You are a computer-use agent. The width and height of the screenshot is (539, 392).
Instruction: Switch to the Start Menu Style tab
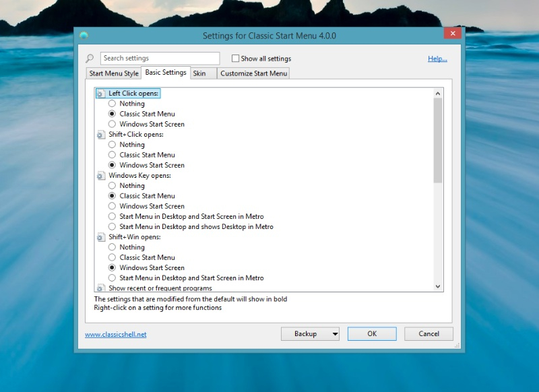pyautogui.click(x=114, y=73)
